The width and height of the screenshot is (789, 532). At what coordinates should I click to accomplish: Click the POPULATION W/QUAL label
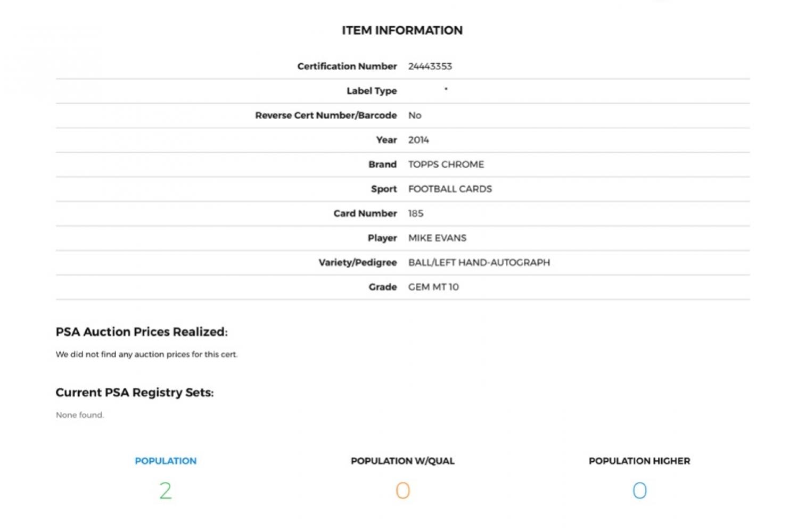402,461
